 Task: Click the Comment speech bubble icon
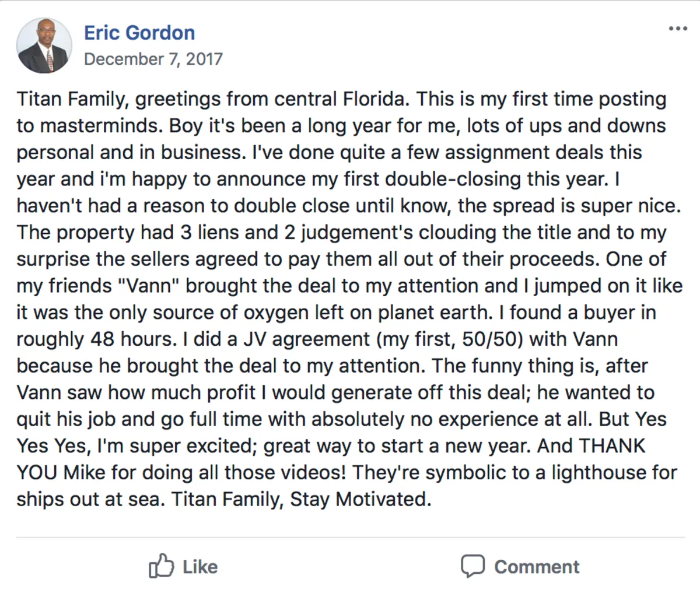pos(473,566)
